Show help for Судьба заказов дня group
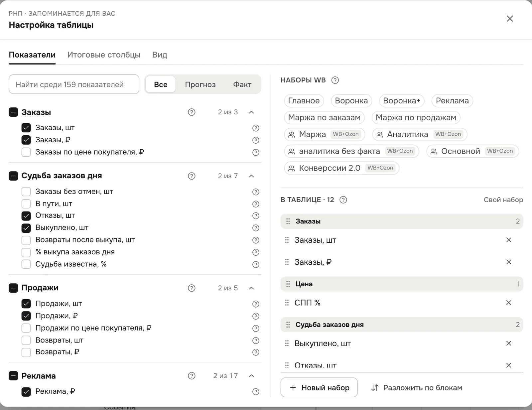 point(192,176)
